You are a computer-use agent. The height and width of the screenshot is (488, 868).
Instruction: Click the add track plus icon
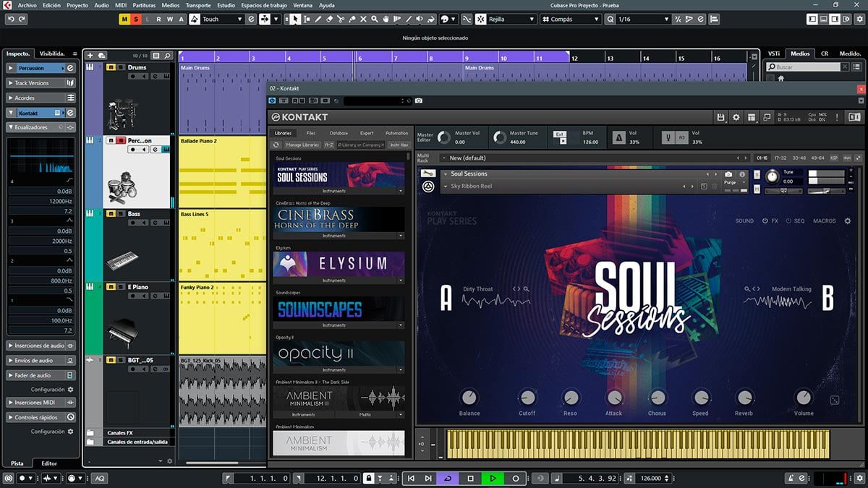pos(90,55)
